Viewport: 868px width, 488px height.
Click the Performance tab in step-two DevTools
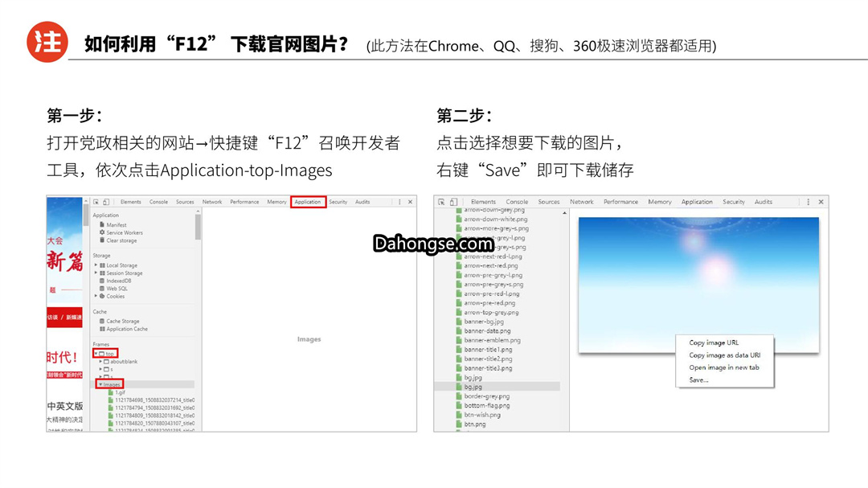(x=620, y=202)
